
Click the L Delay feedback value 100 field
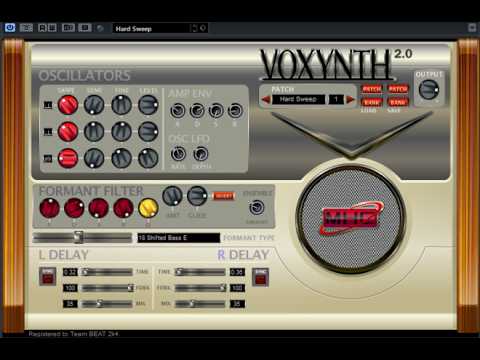pyautogui.click(x=70, y=288)
